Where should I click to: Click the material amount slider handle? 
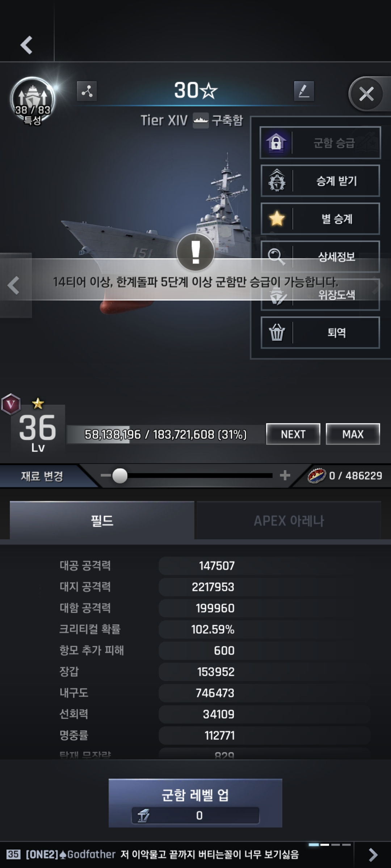coord(120,476)
